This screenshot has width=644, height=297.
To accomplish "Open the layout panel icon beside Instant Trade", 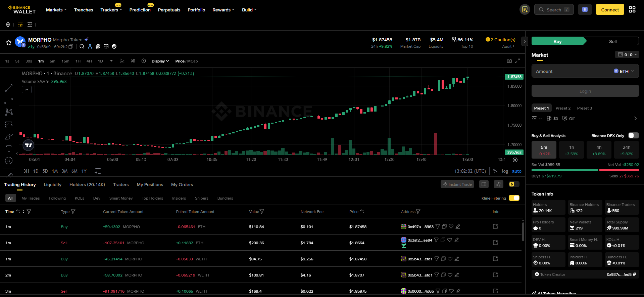I will pos(484,184).
